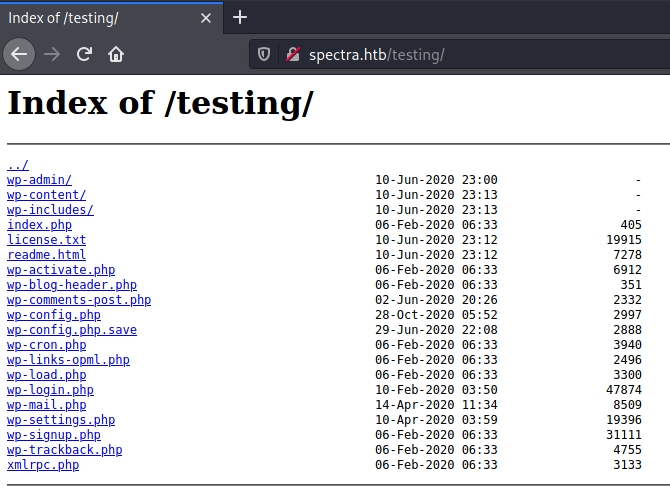
Task: Go to parent directory ../ link
Action: click(x=18, y=165)
